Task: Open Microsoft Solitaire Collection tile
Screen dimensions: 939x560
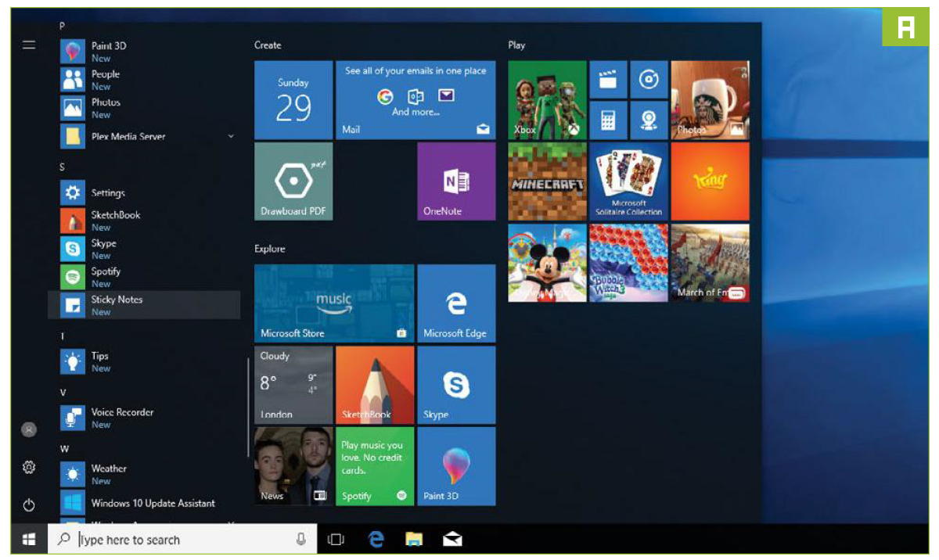Action: pyautogui.click(x=628, y=181)
